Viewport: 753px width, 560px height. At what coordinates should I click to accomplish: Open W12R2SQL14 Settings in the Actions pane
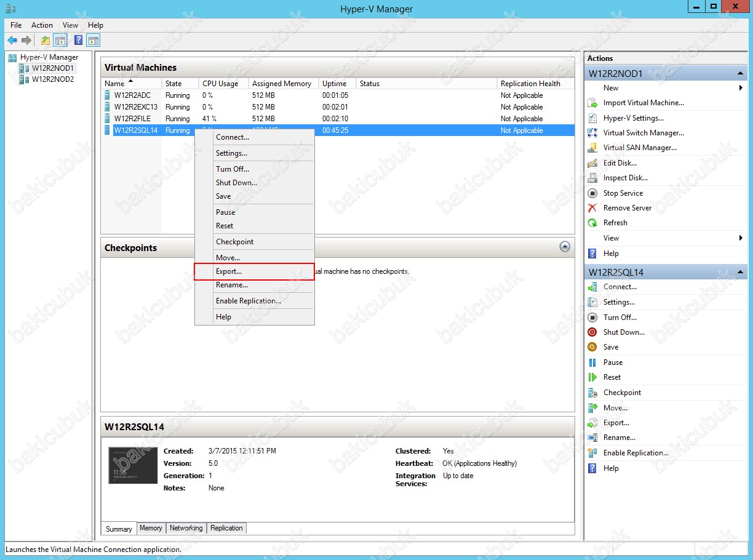(619, 302)
